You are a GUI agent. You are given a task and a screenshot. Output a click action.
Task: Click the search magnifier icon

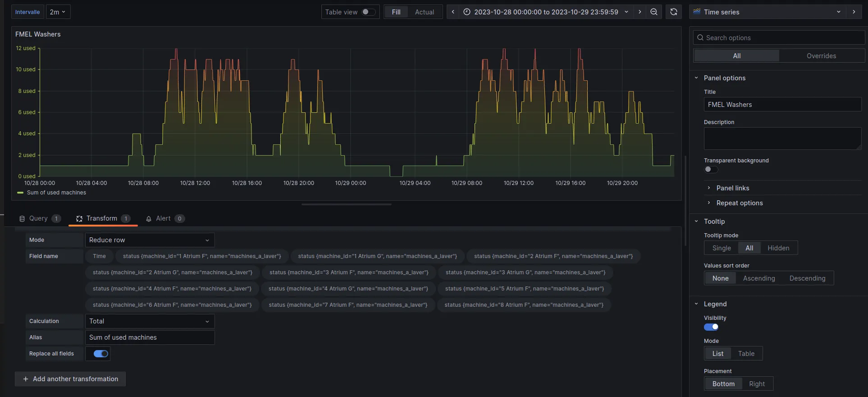(700, 38)
